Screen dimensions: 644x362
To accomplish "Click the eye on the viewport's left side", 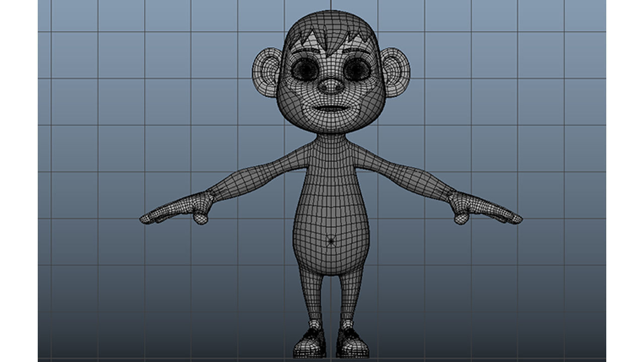I will 305,69.
